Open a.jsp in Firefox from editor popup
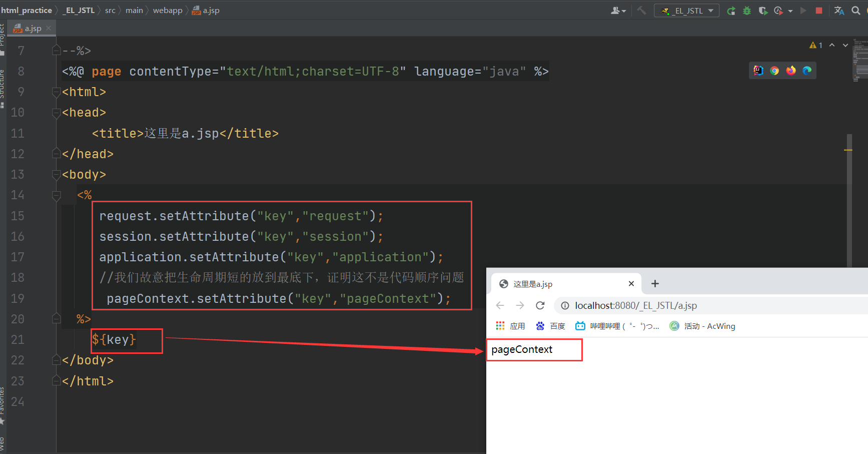The height and width of the screenshot is (454, 868). pos(791,71)
